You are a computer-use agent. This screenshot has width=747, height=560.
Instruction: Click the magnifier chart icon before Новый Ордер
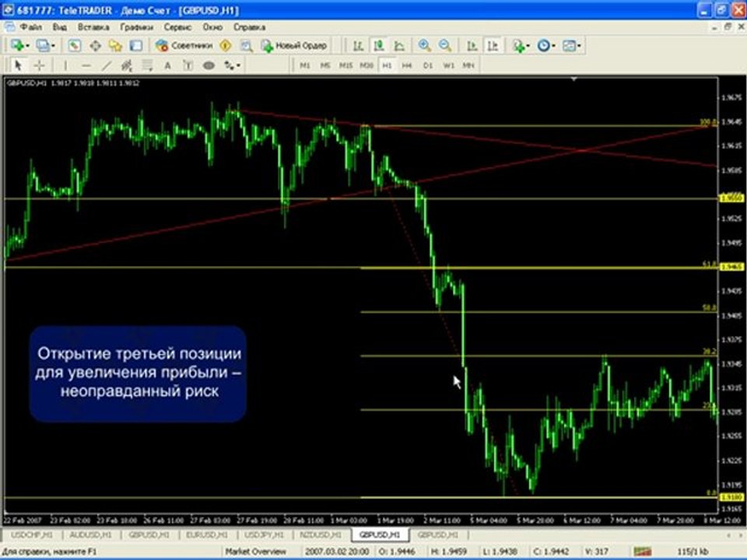click(246, 46)
